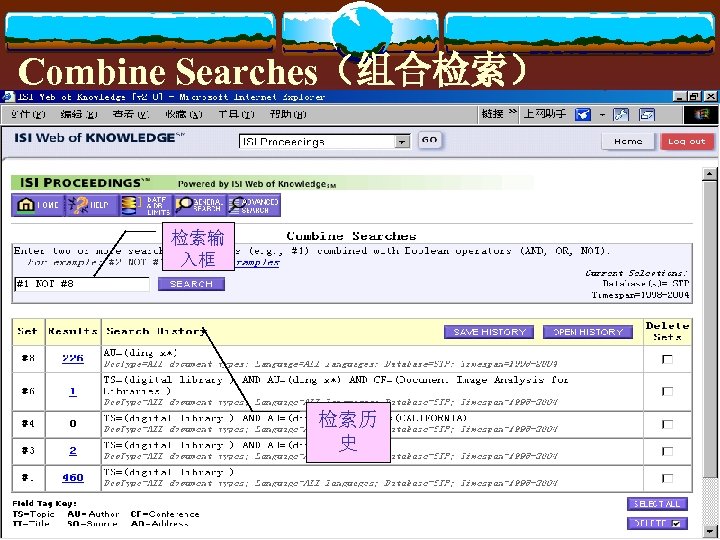Open the 查看(V) menu

[131, 114]
